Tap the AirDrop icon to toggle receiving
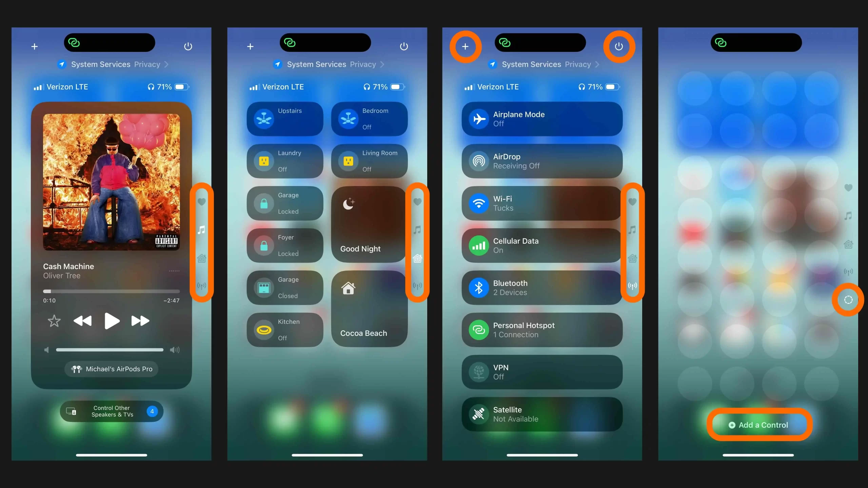Screen dimensions: 868x488 click(478, 161)
